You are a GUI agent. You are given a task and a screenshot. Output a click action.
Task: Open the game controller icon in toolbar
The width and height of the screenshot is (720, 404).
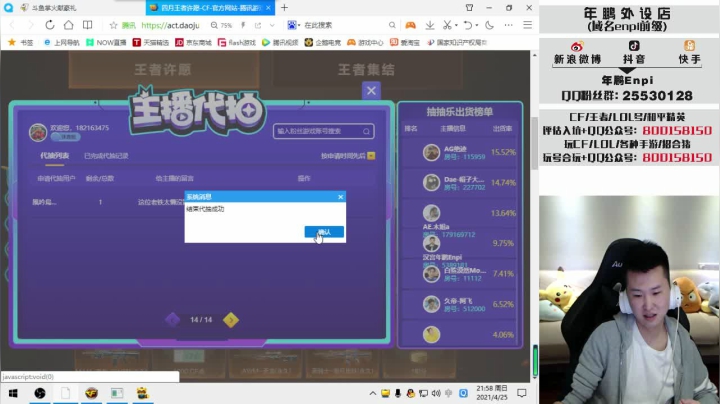click(x=410, y=25)
